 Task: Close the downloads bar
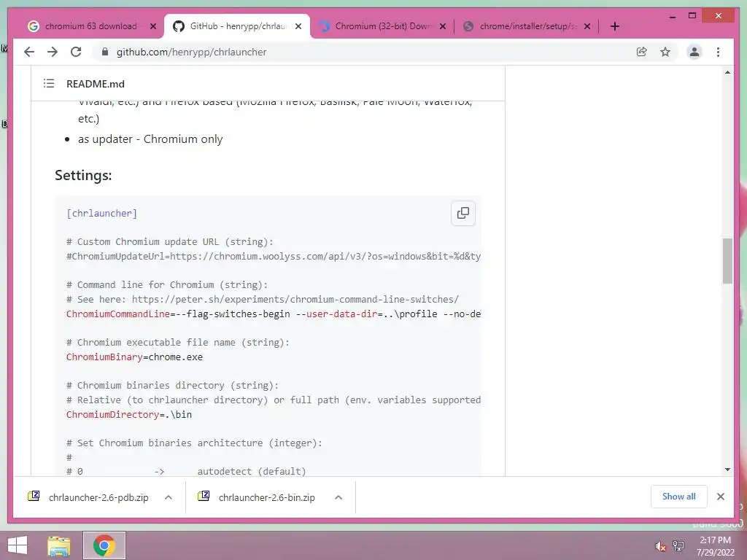click(720, 497)
